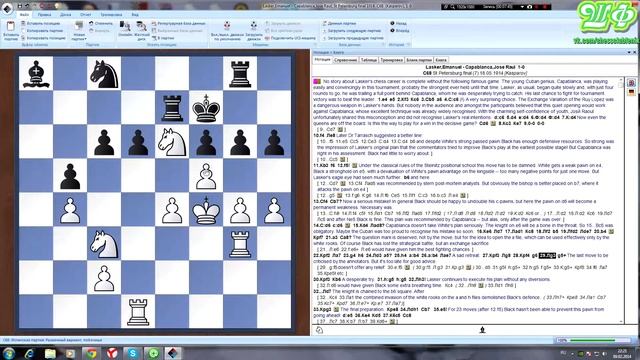Close the notation pane with X
Screen dimensions: 640x360
tap(635, 52)
